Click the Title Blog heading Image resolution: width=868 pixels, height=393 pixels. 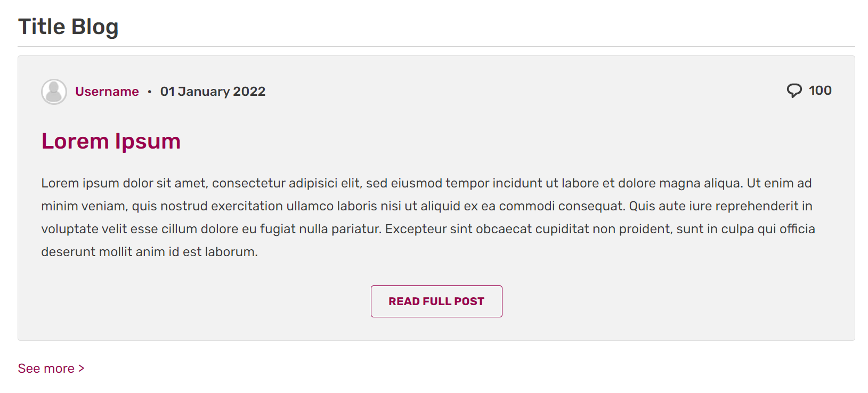68,27
